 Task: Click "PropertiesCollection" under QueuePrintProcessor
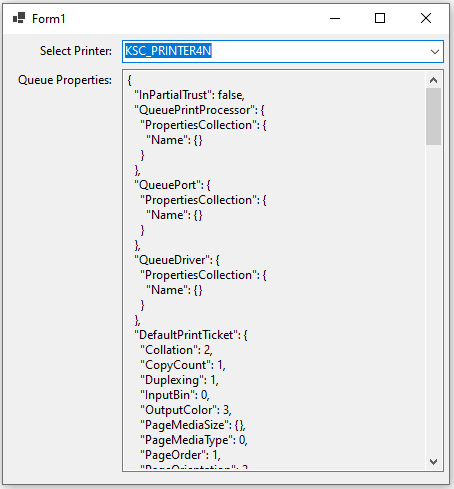pyautogui.click(x=203, y=125)
